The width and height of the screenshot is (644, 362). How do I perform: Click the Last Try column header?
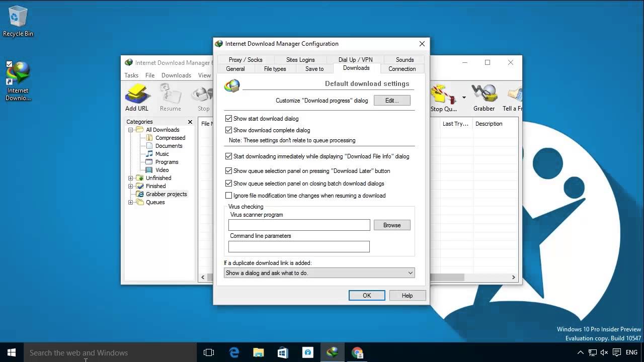click(x=455, y=124)
